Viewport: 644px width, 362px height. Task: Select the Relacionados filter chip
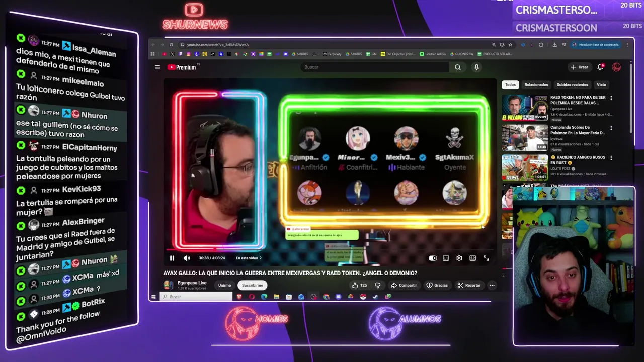536,85
